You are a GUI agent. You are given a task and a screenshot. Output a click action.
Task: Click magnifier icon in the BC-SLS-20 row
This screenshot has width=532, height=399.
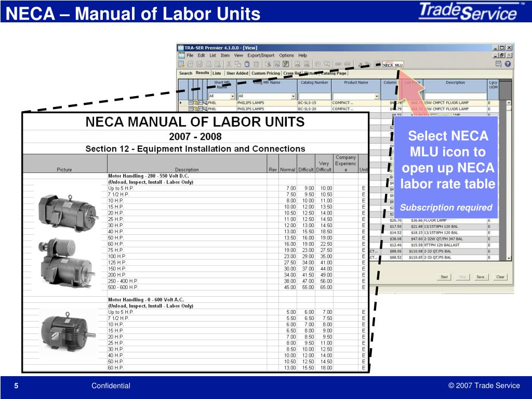click(205, 109)
